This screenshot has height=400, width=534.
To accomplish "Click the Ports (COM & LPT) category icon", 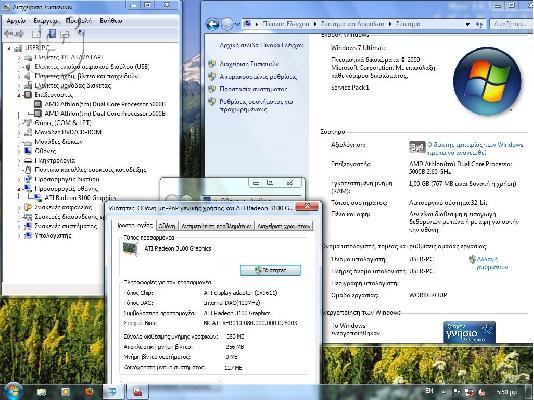I will [28, 123].
